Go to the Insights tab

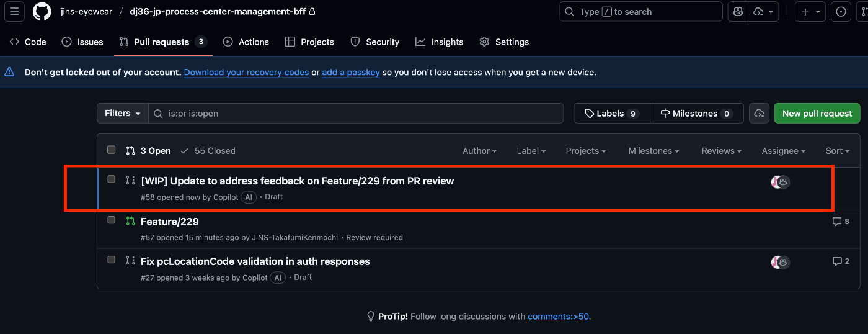click(440, 42)
